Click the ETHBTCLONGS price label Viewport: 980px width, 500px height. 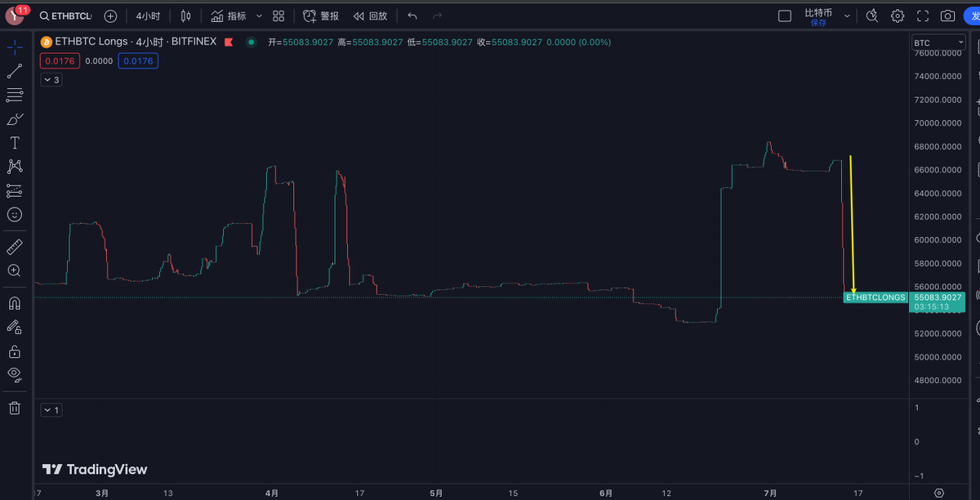[875, 297]
